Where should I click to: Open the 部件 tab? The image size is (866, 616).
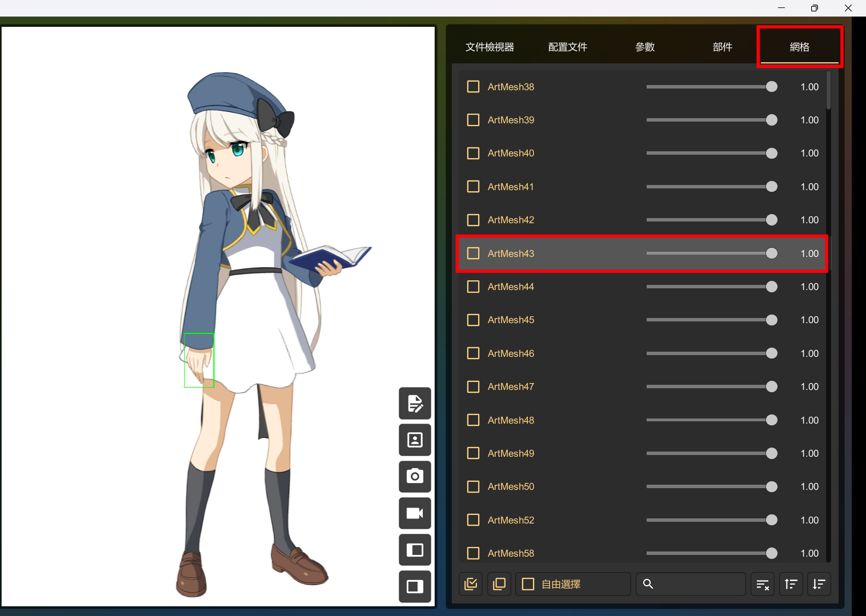click(722, 47)
